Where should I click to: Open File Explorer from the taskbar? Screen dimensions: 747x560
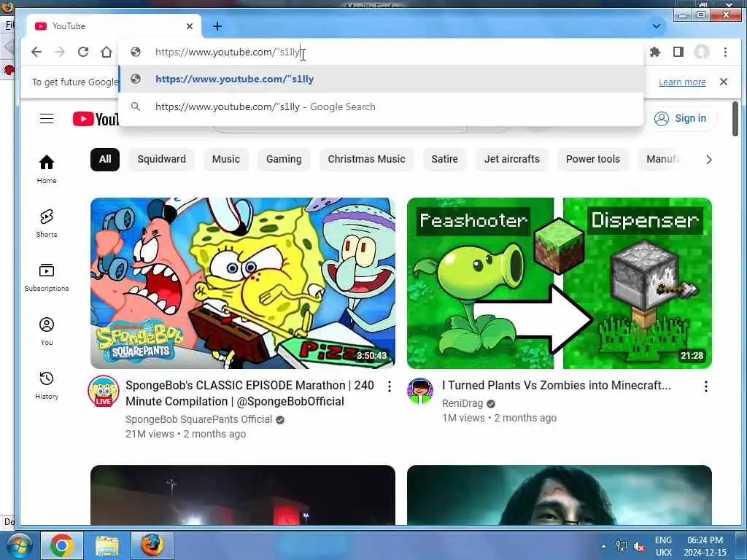(107, 545)
